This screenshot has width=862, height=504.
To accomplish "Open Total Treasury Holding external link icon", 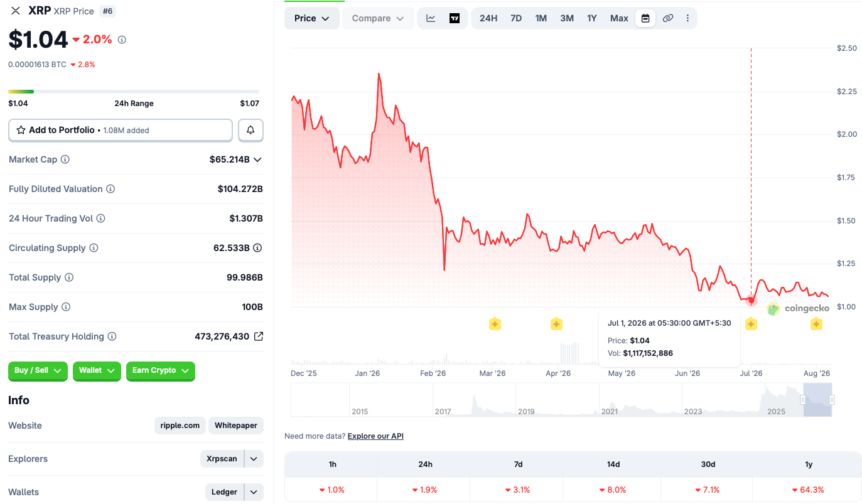I will click(258, 336).
